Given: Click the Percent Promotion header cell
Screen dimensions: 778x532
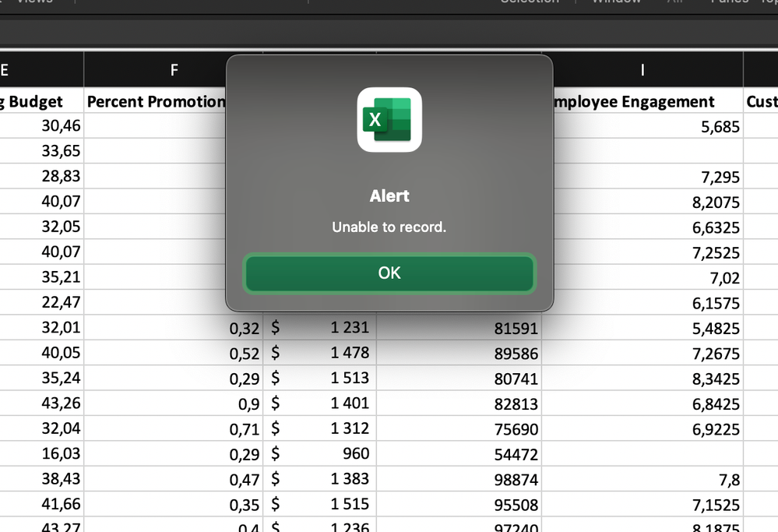Looking at the screenshot, I should 155,101.
